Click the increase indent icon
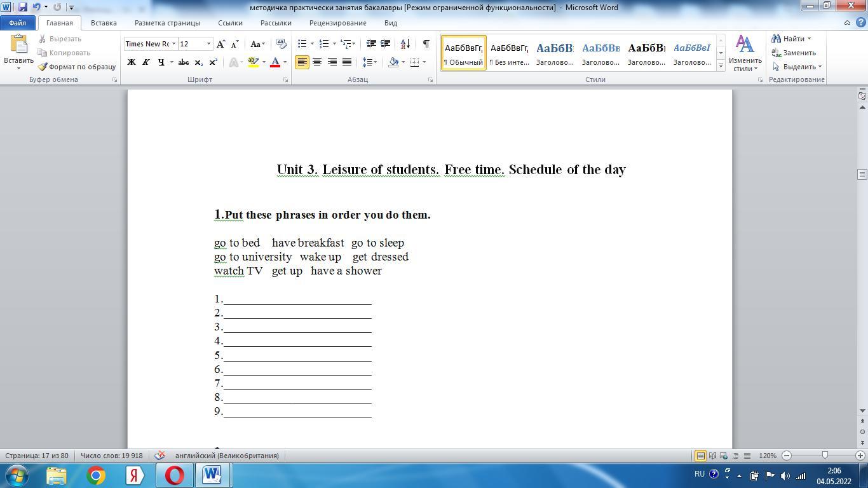Viewport: 868px width, 488px height. click(385, 44)
